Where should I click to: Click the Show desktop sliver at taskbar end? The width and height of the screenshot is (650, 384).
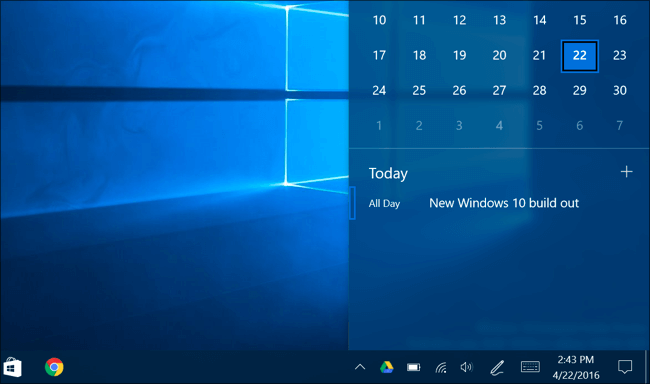tap(647, 367)
